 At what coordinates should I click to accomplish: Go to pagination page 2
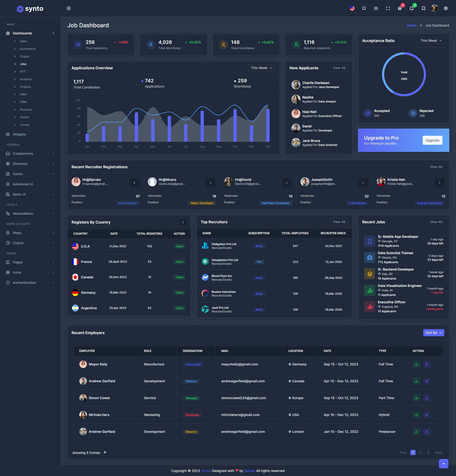pos(420,453)
